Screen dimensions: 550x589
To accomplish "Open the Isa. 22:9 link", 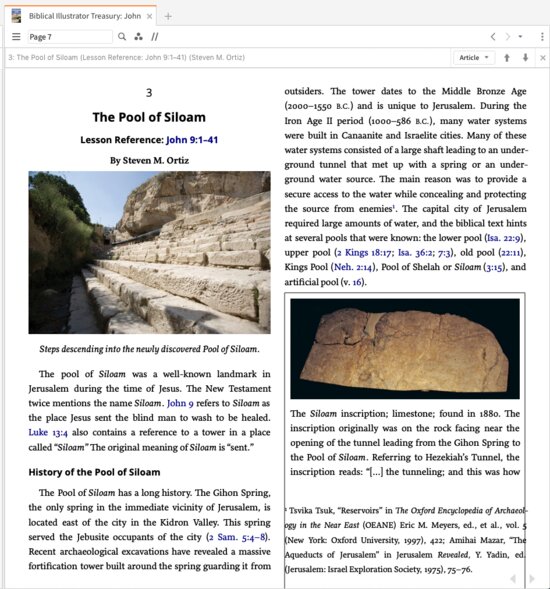I will (504, 238).
